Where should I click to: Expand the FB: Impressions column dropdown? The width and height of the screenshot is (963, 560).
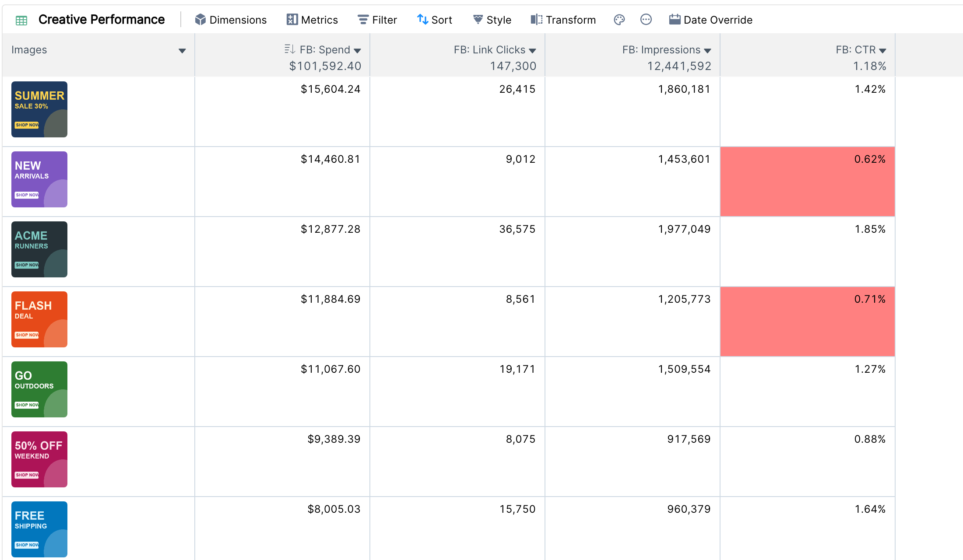(x=707, y=51)
